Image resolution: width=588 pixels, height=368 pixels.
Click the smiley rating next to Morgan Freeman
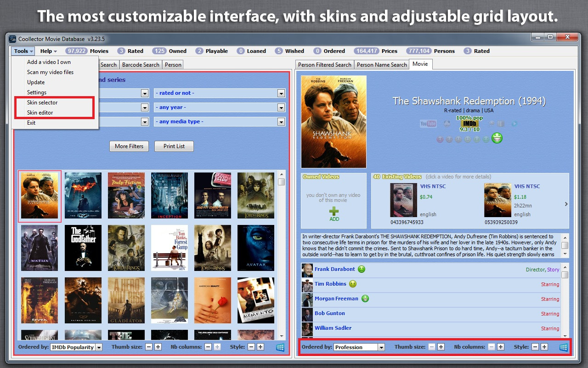point(365,299)
